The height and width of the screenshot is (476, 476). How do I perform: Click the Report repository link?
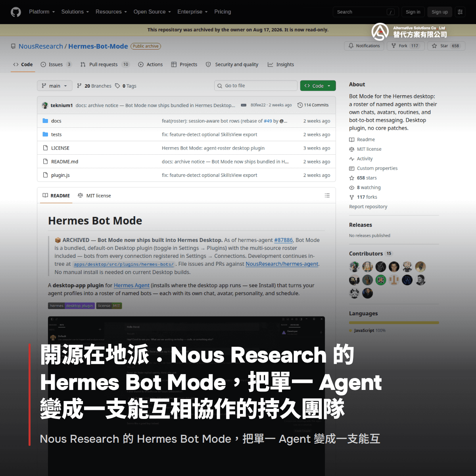click(x=368, y=207)
